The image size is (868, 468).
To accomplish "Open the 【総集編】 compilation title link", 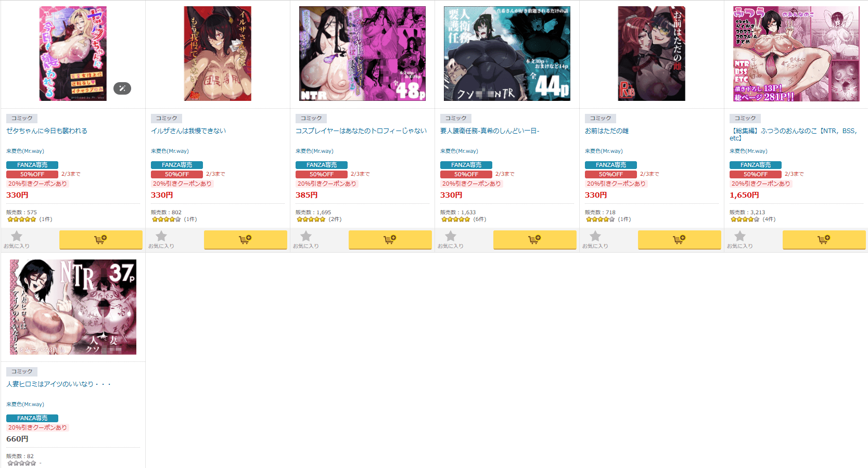I will point(794,134).
